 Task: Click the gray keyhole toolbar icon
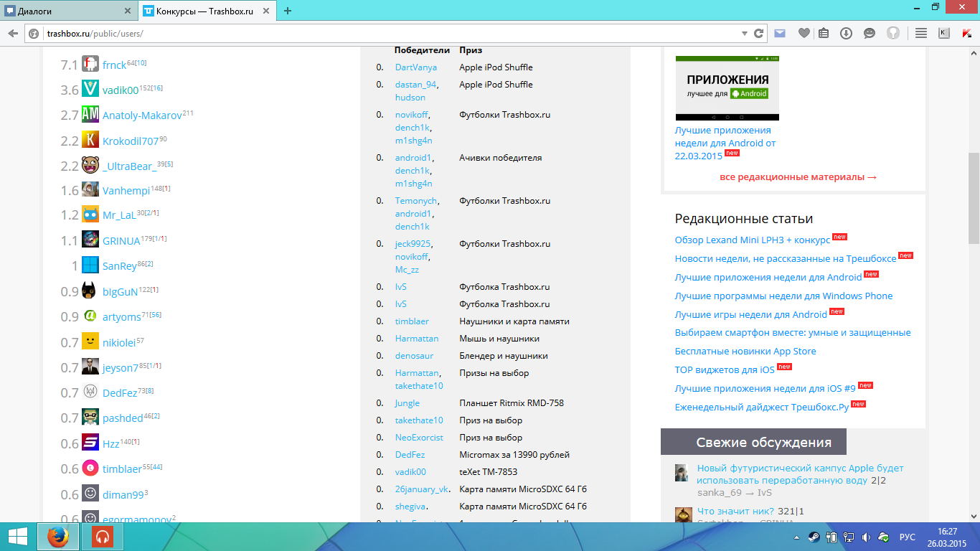point(893,33)
